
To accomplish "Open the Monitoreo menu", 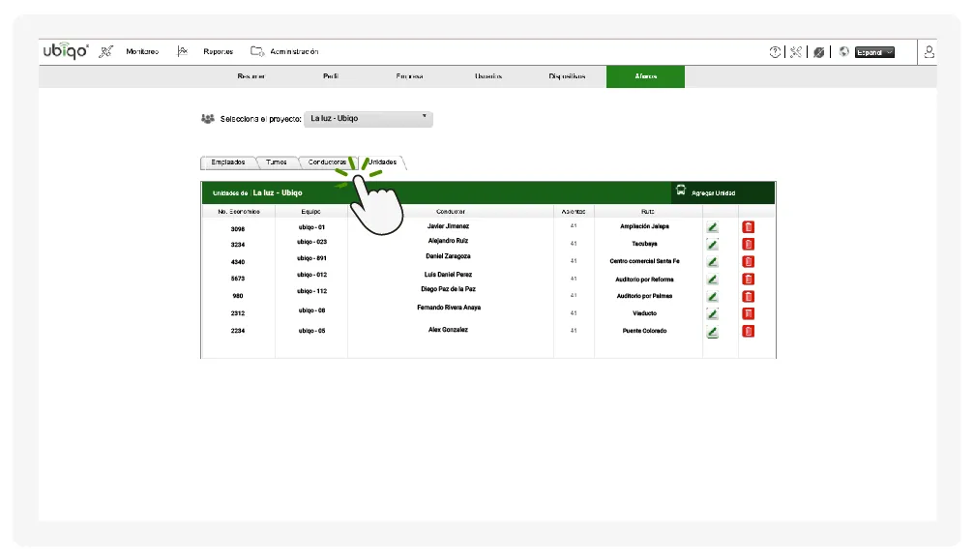I will tap(142, 51).
